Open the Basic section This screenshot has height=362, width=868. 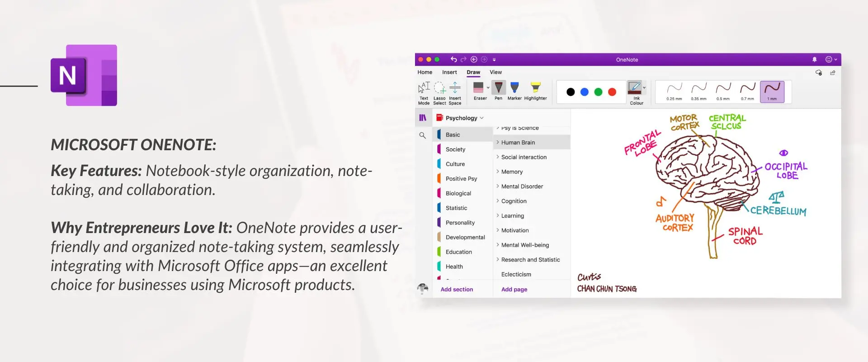[463, 135]
